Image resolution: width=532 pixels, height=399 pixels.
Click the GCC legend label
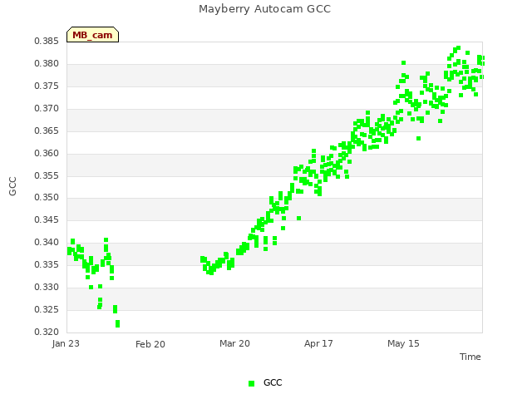(273, 382)
